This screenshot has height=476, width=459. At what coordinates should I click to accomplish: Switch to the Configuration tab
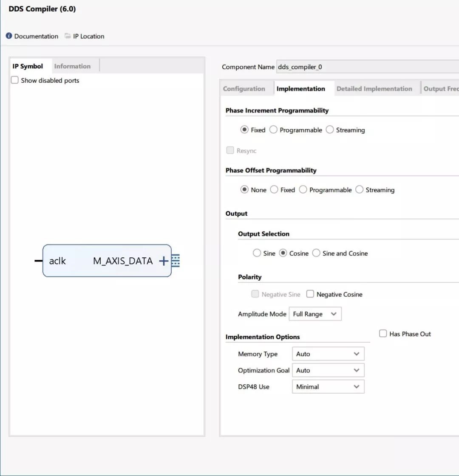(x=244, y=89)
